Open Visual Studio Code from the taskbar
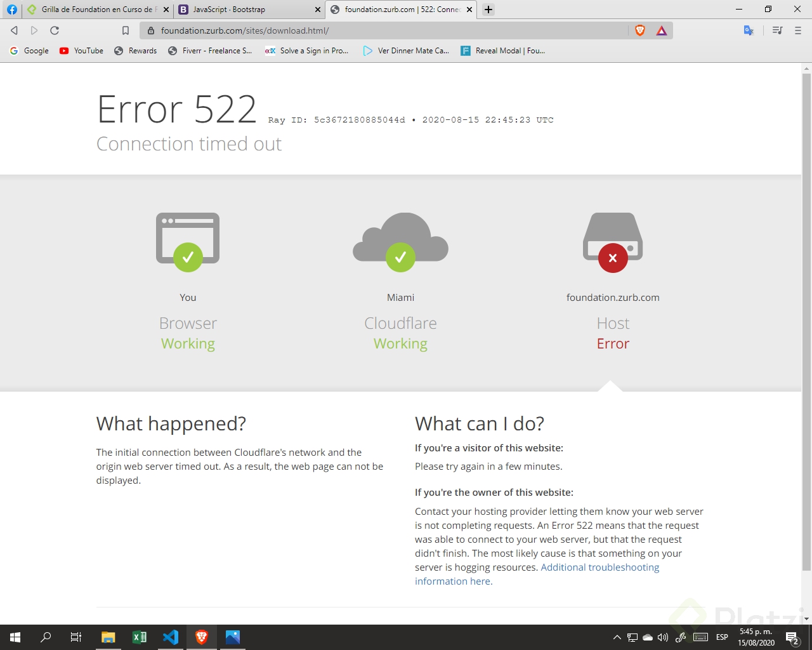812x650 pixels. [171, 637]
